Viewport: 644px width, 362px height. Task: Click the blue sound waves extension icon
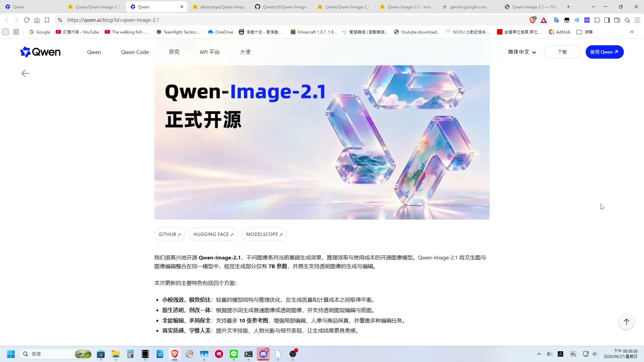pos(577,20)
